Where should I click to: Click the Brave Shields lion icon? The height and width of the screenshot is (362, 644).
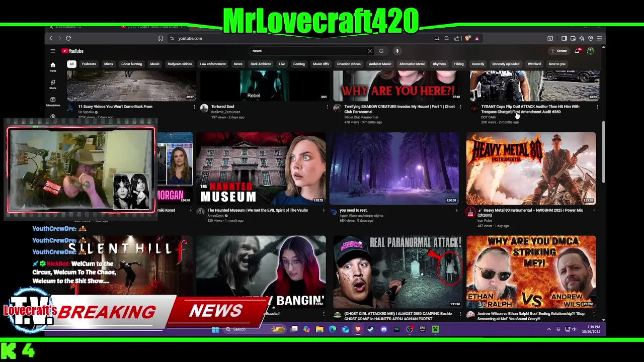468,38
